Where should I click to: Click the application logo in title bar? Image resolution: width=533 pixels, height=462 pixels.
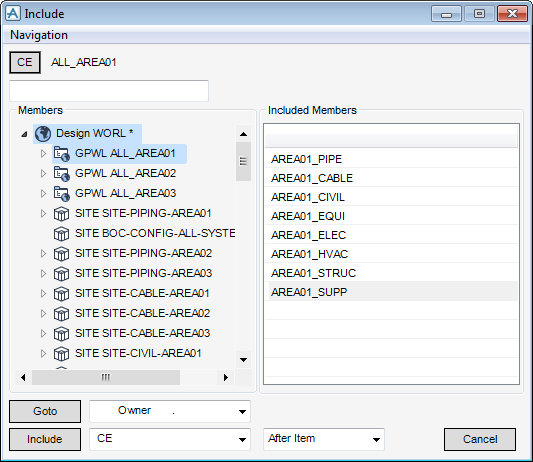pos(13,14)
